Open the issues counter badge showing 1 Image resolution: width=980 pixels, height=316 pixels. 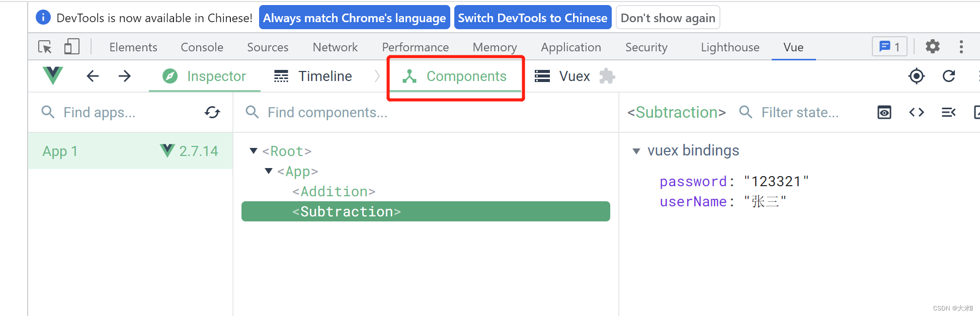(x=889, y=47)
